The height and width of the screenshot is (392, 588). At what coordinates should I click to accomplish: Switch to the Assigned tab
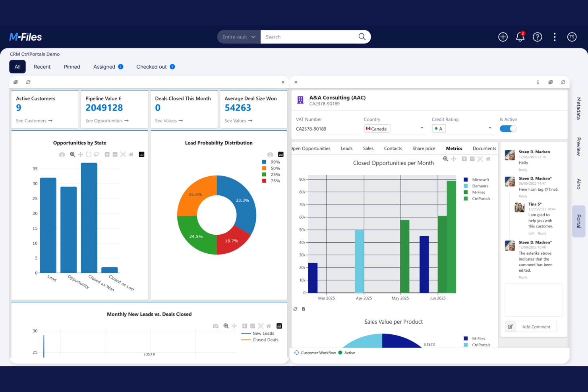(x=108, y=67)
